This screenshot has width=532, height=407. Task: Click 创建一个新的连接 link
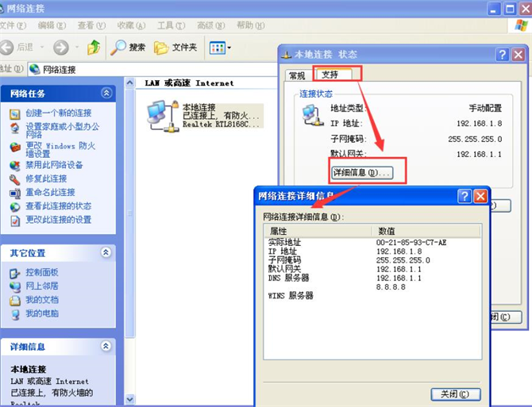coord(58,113)
